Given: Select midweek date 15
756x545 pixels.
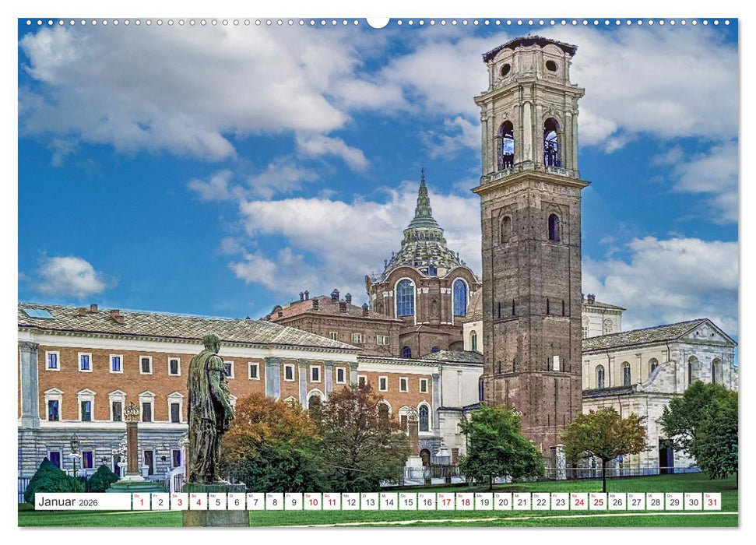Looking at the screenshot, I should coord(408,504).
